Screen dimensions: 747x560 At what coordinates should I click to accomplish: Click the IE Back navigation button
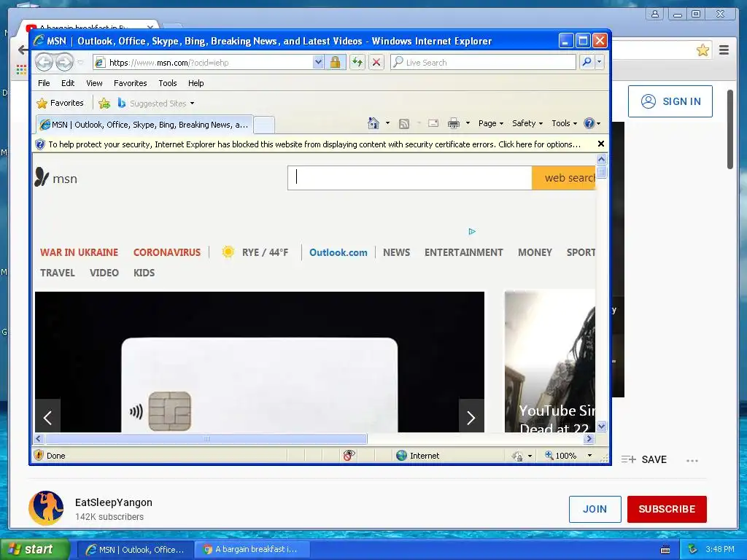(44, 63)
